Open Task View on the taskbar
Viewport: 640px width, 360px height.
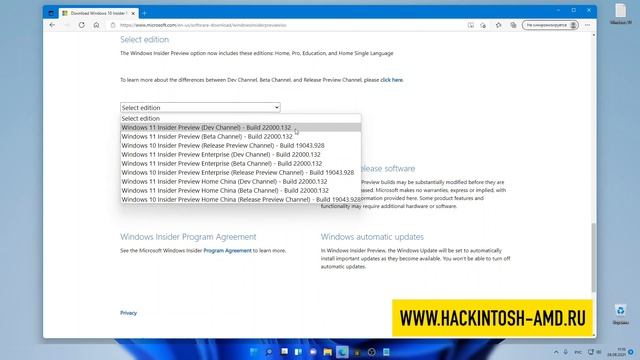(x=284, y=352)
